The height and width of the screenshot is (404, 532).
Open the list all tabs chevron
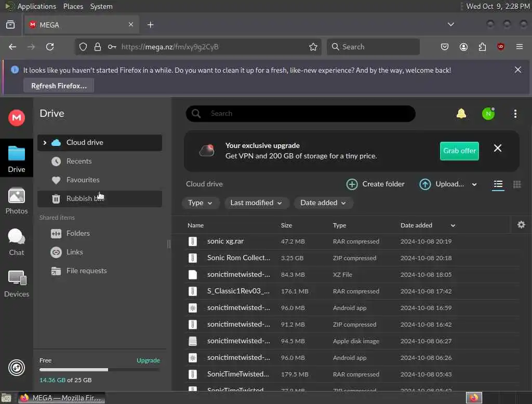click(450, 24)
